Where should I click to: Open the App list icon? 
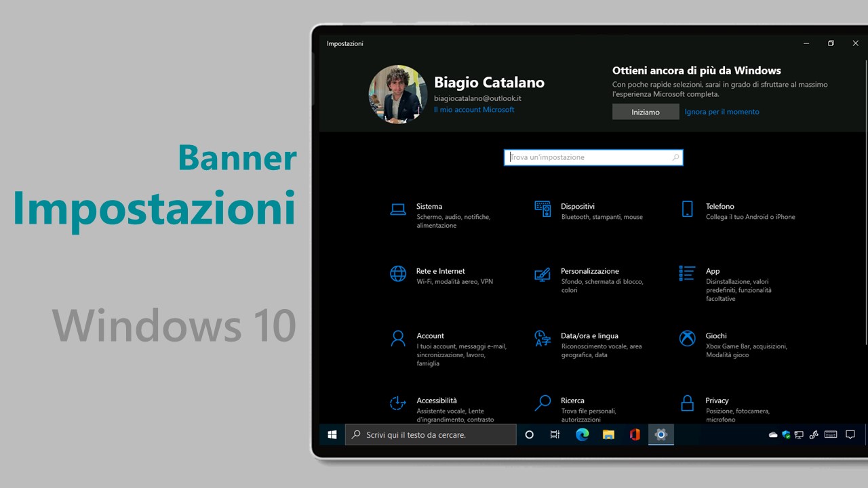(x=687, y=273)
